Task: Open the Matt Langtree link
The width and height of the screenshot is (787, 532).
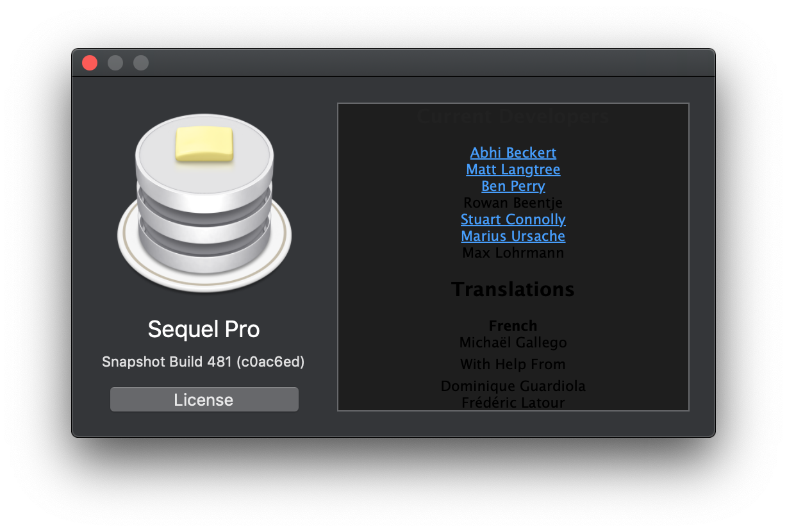Action: click(513, 169)
